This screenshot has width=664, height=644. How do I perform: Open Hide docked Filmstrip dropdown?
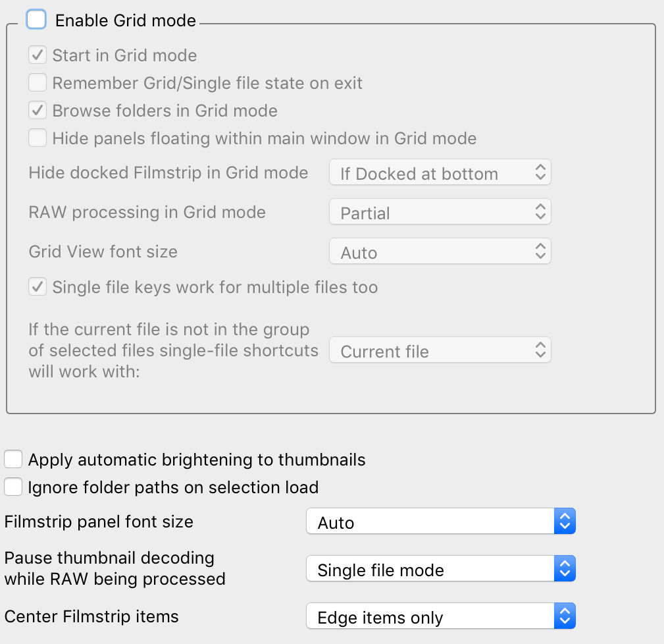click(440, 173)
